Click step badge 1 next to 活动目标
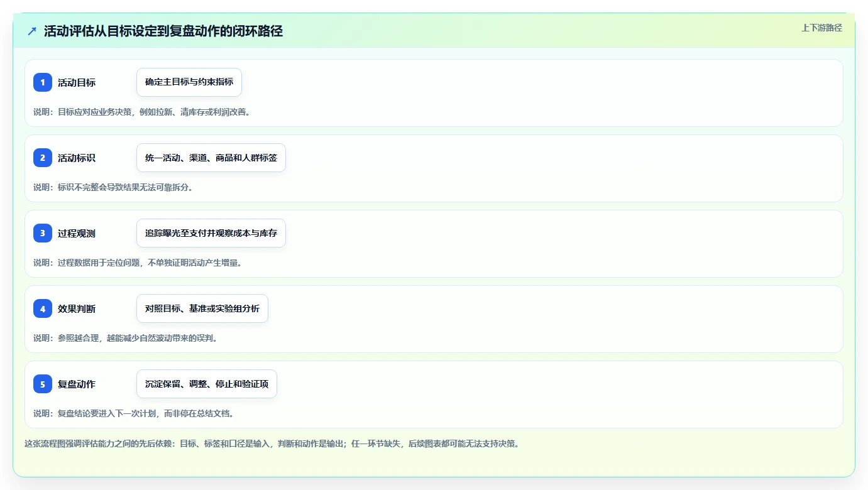The height and width of the screenshot is (490, 868). point(43,82)
